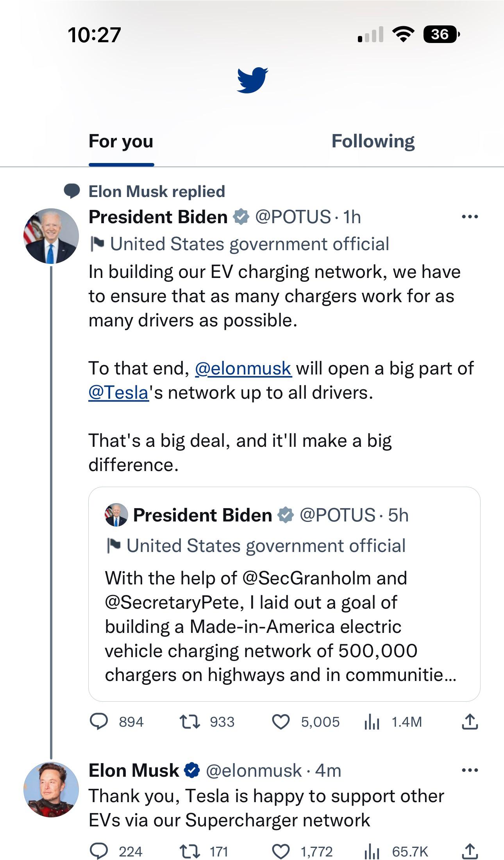Share President Biden's tweet

(x=470, y=722)
